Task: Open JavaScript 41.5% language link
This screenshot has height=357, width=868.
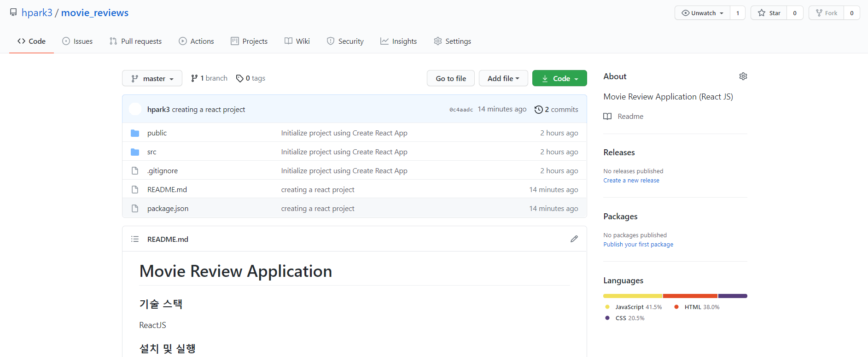Action: pos(634,307)
